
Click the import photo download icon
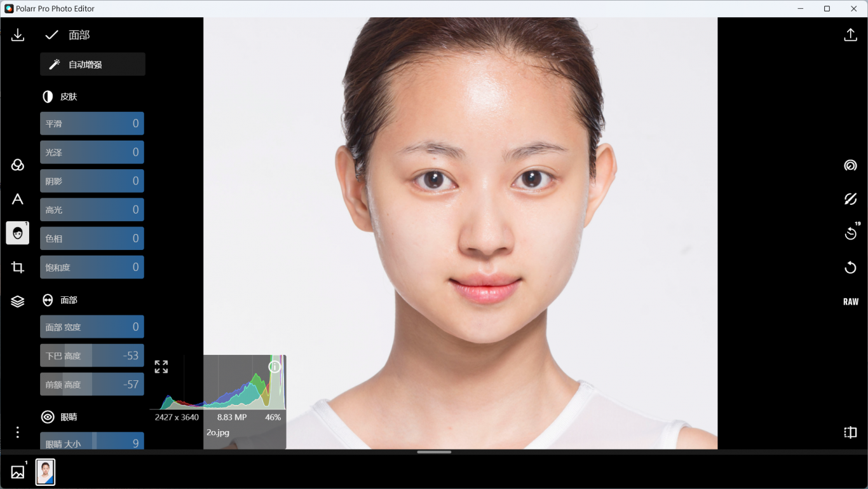[x=18, y=35]
